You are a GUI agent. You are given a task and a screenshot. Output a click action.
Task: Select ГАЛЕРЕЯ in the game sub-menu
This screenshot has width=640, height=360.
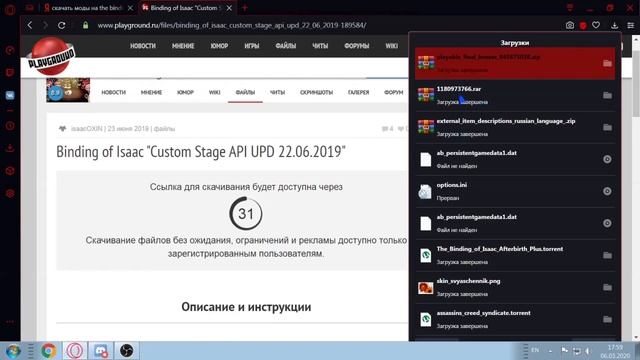tap(358, 93)
